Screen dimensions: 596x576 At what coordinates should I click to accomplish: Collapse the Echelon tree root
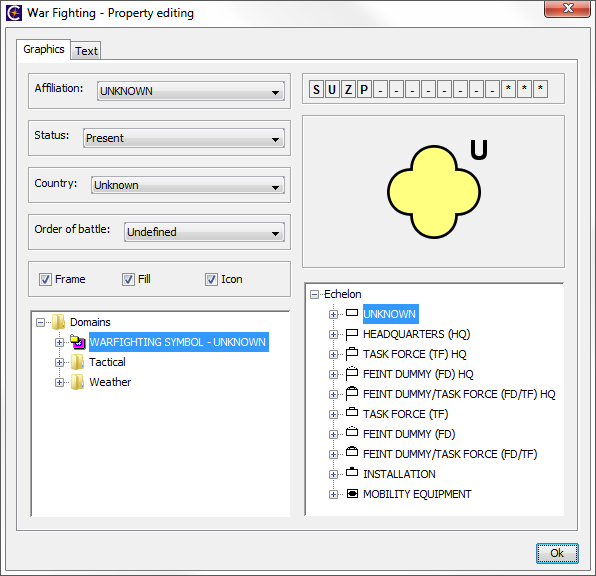(x=314, y=294)
